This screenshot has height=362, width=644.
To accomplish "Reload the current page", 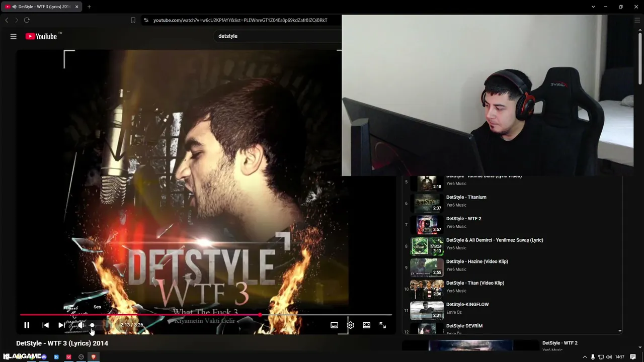I will pyautogui.click(x=27, y=20).
